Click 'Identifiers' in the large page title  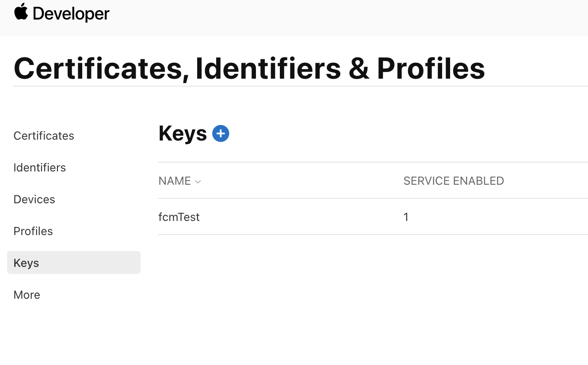[x=268, y=69]
